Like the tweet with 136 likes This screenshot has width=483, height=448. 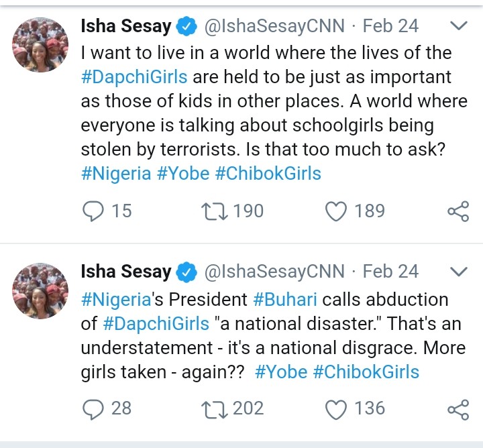[336, 409]
